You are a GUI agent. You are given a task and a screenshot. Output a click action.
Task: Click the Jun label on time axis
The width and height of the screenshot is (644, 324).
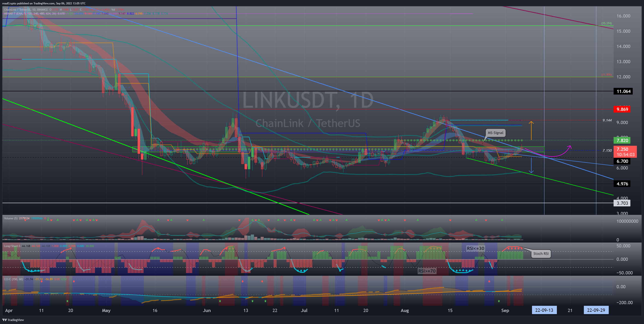click(207, 310)
